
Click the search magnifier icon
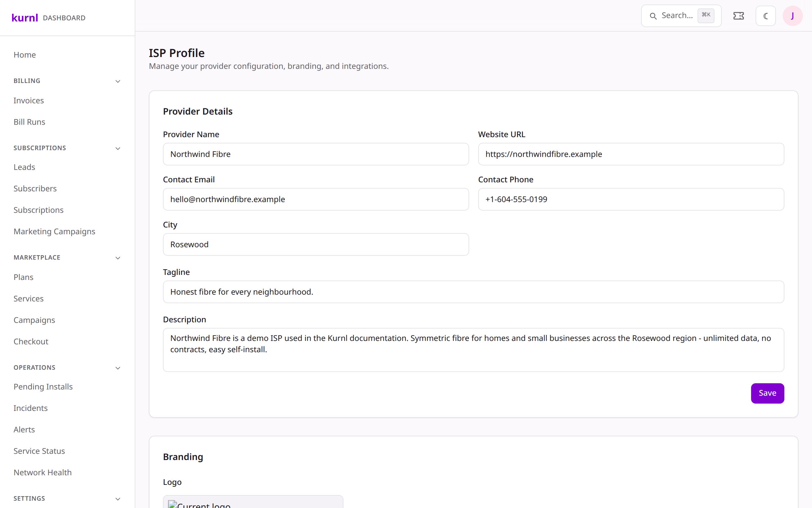pyautogui.click(x=653, y=16)
